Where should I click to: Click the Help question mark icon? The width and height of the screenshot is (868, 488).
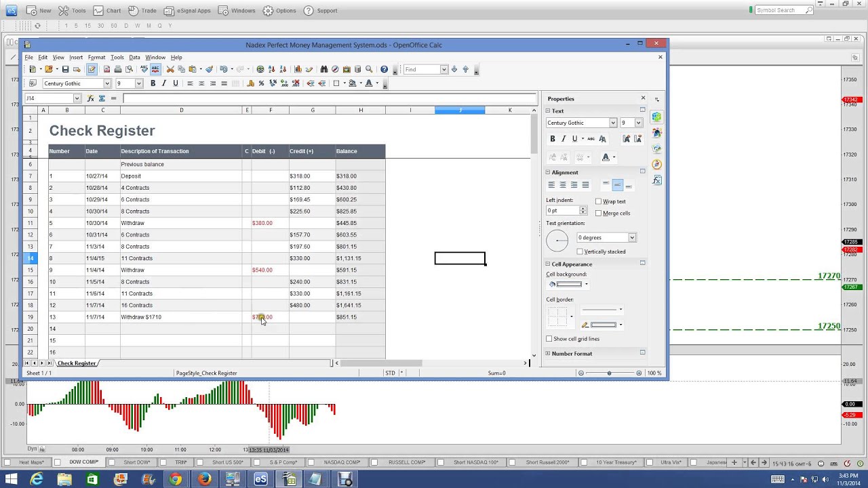coord(384,69)
